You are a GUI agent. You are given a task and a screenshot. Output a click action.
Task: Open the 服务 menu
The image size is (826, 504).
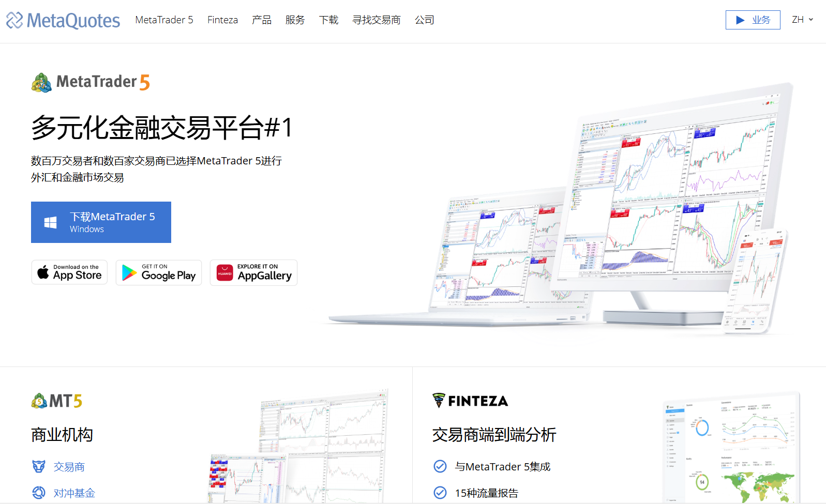tap(295, 20)
